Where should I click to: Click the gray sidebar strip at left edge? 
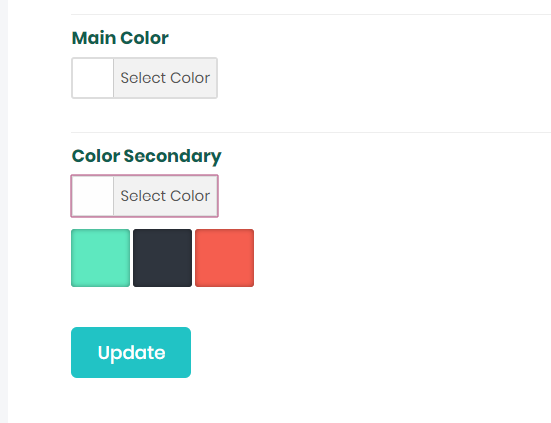(x=4, y=212)
